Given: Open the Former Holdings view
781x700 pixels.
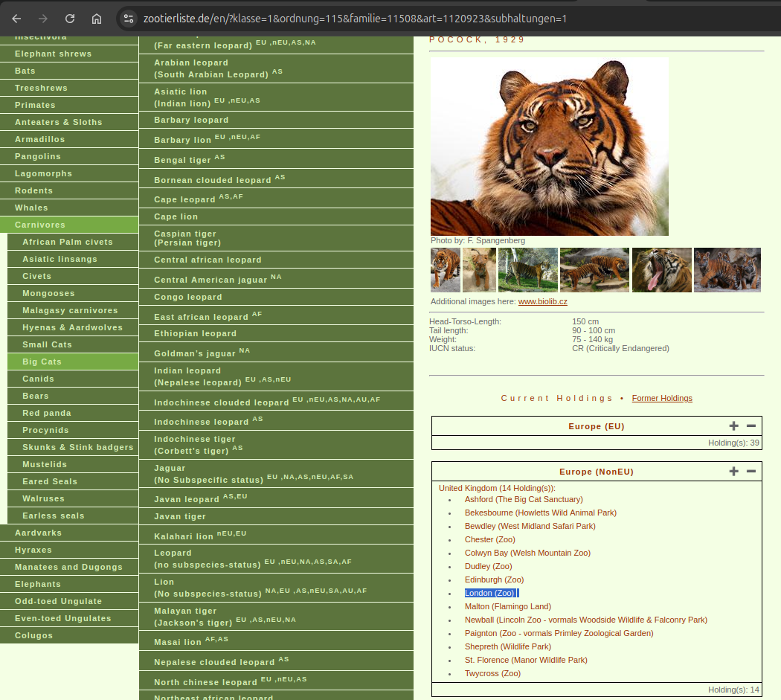Looking at the screenshot, I should tap(661, 399).
